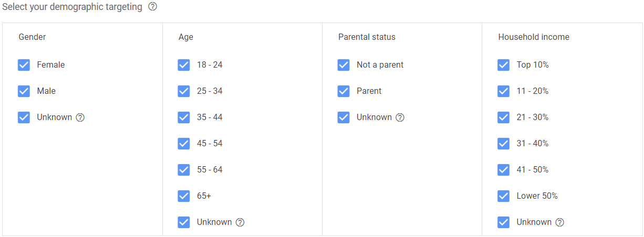Uncheck the 65+ age checkbox

[x=184, y=196]
